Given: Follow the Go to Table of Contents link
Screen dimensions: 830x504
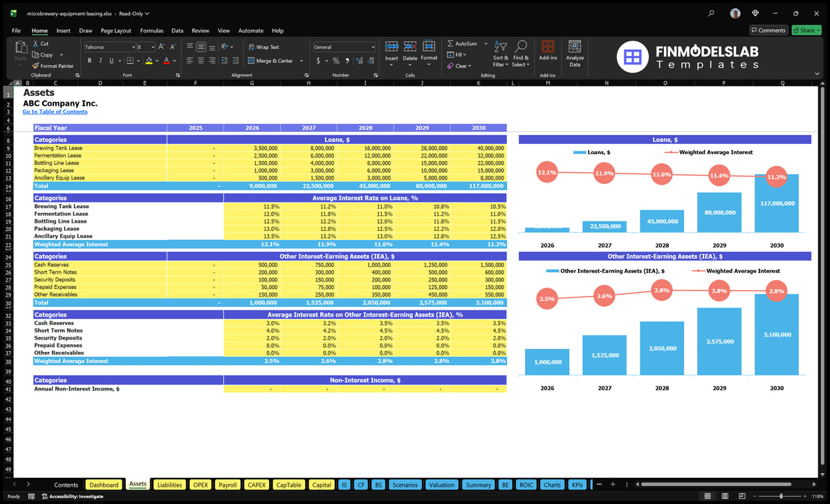Looking at the screenshot, I should click(x=55, y=111).
